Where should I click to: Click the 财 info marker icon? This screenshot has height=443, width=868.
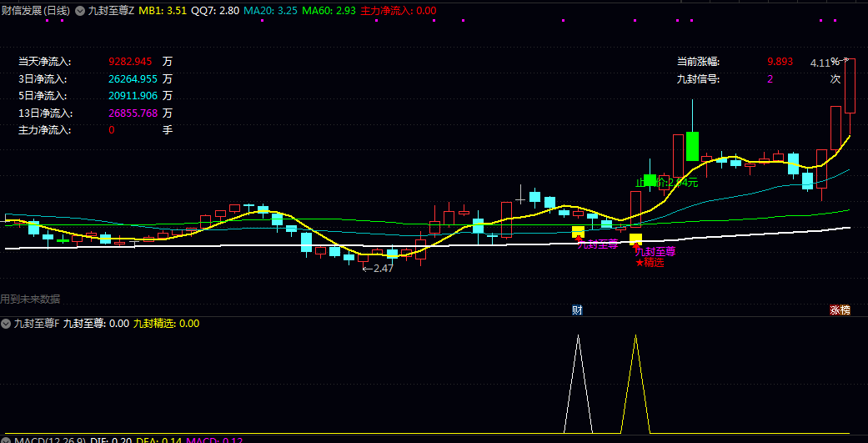576,310
